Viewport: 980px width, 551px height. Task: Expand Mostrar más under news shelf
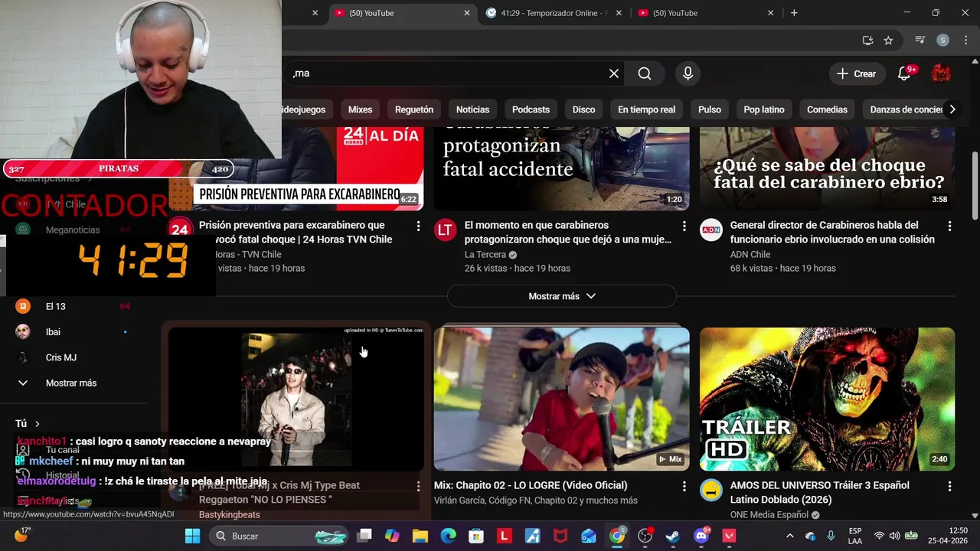click(561, 296)
